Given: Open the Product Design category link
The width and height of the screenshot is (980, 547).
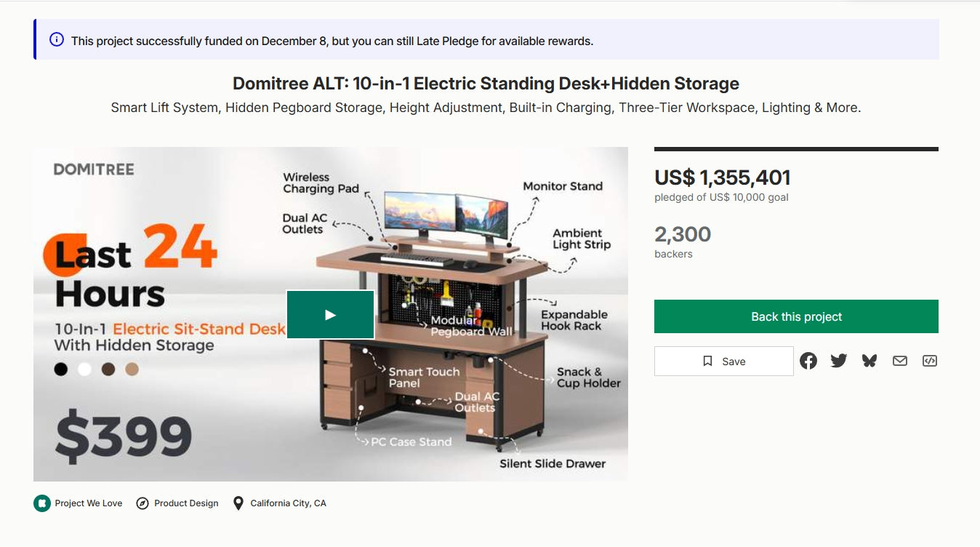Looking at the screenshot, I should click(x=186, y=503).
